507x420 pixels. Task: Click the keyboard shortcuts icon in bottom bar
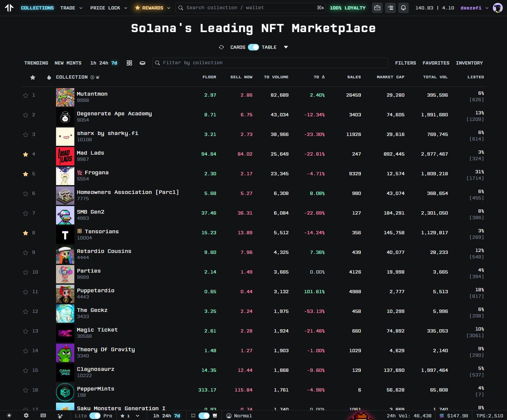(43, 416)
